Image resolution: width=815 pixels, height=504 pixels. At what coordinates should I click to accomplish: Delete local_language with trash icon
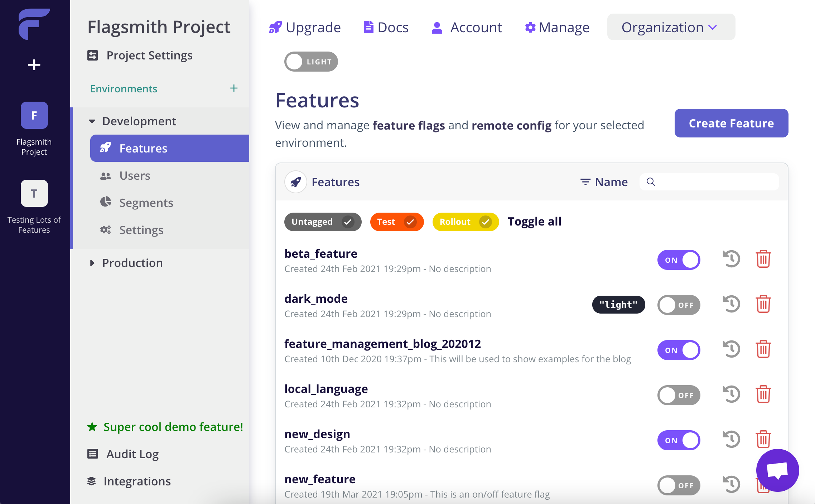coord(763,394)
